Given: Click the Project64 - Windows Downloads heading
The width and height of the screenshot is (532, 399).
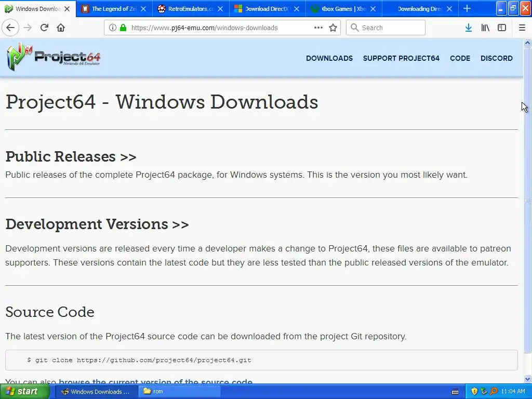Looking at the screenshot, I should (x=162, y=102).
